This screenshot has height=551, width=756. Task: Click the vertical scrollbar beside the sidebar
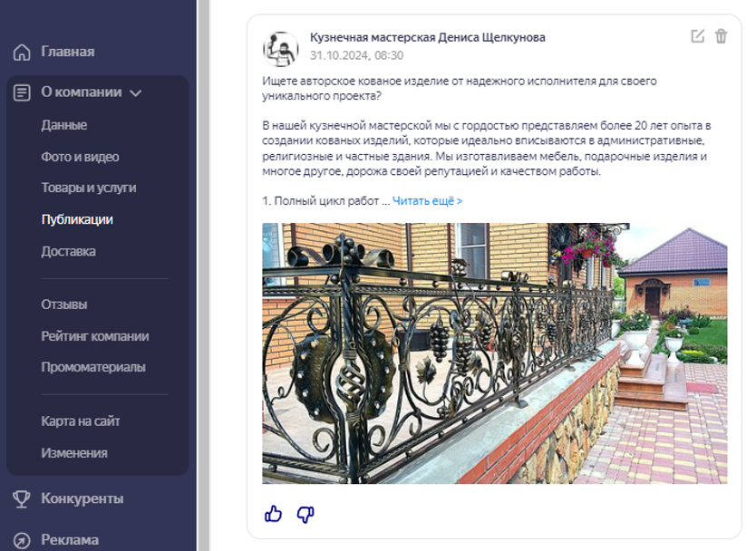[x=203, y=275]
